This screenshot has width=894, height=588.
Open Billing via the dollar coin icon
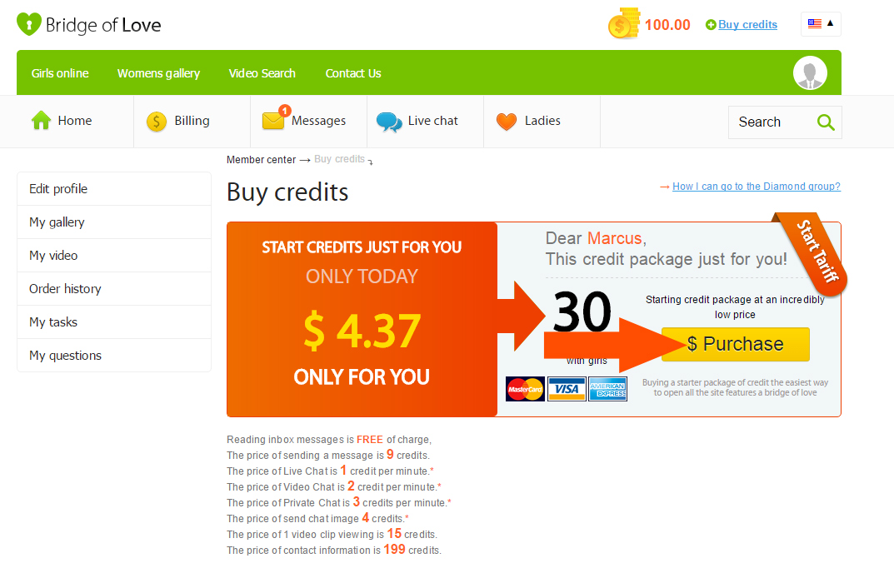157,121
